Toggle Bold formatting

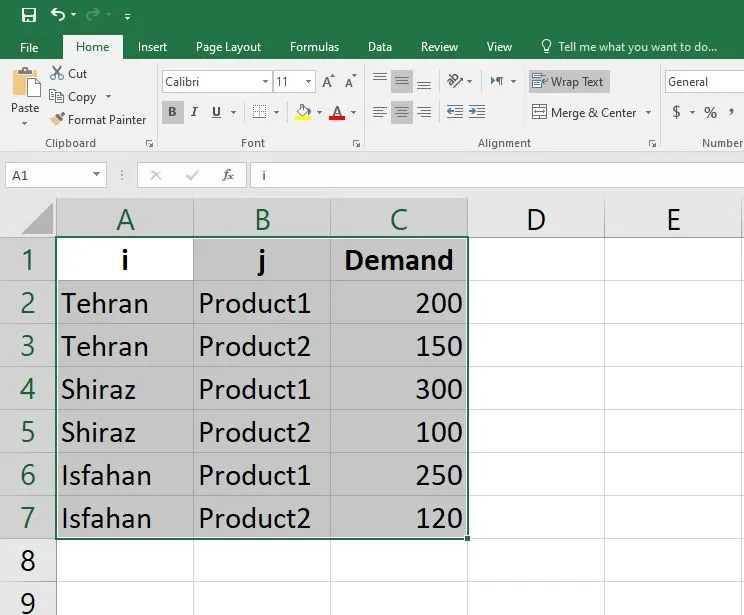pyautogui.click(x=172, y=112)
